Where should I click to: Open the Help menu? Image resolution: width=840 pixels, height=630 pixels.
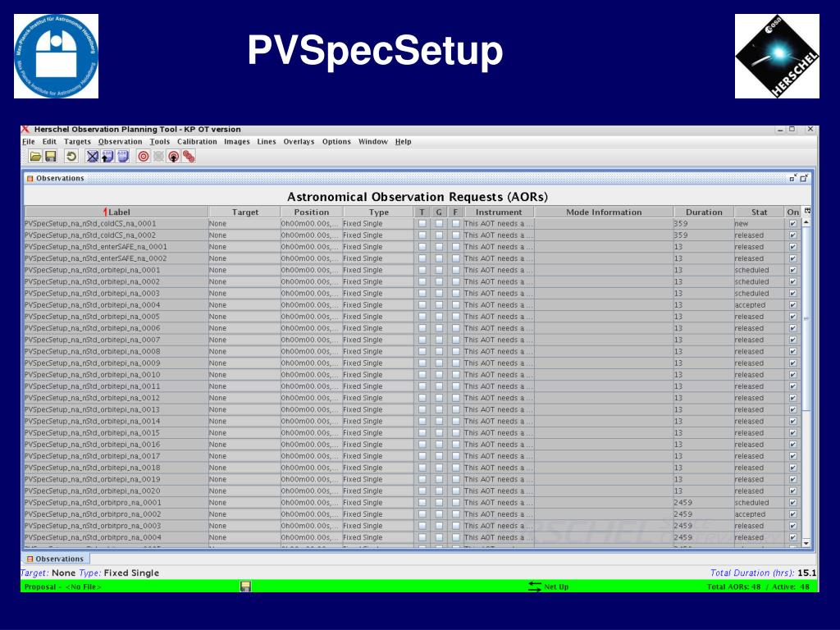click(404, 142)
